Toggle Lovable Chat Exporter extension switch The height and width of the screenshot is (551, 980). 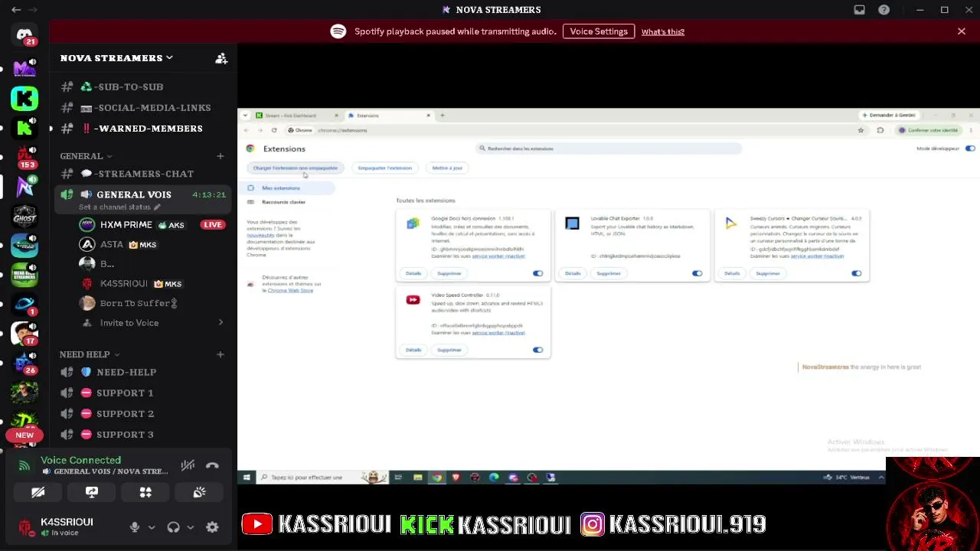click(697, 273)
